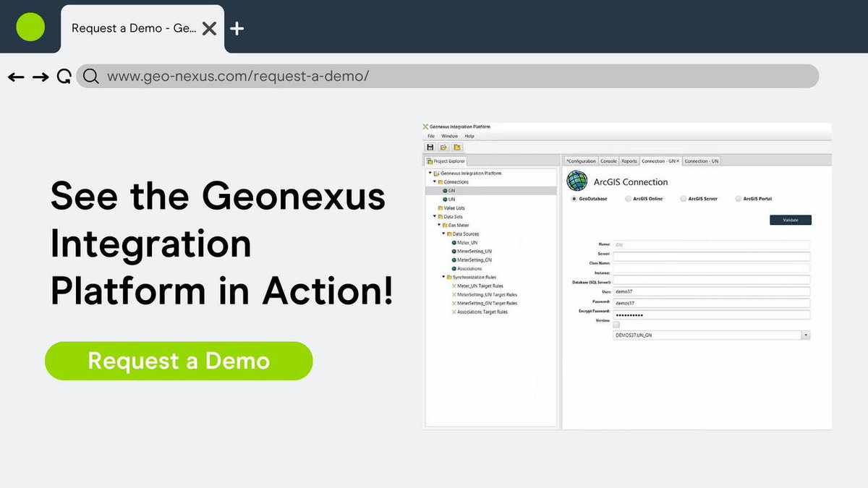
Task: Close the Connection - GN tab
Action: tap(678, 161)
